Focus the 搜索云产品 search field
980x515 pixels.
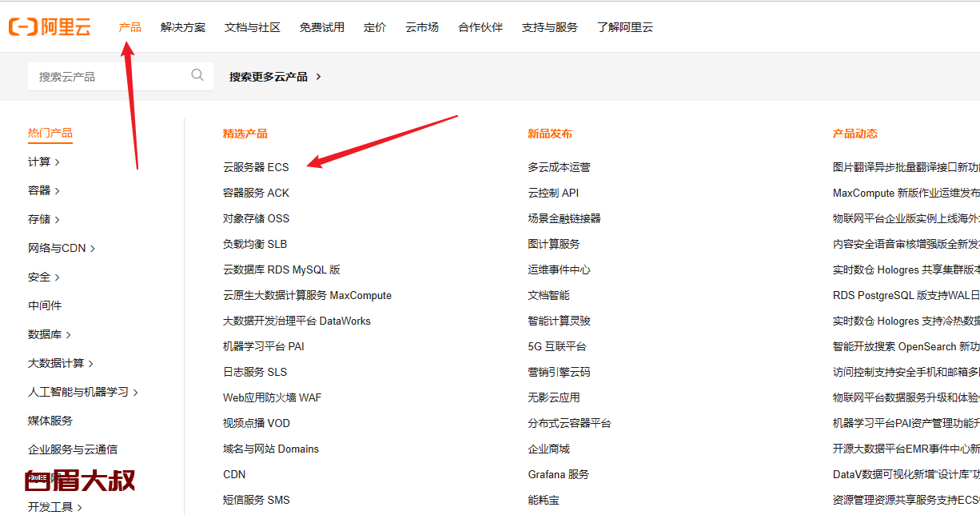[121, 76]
